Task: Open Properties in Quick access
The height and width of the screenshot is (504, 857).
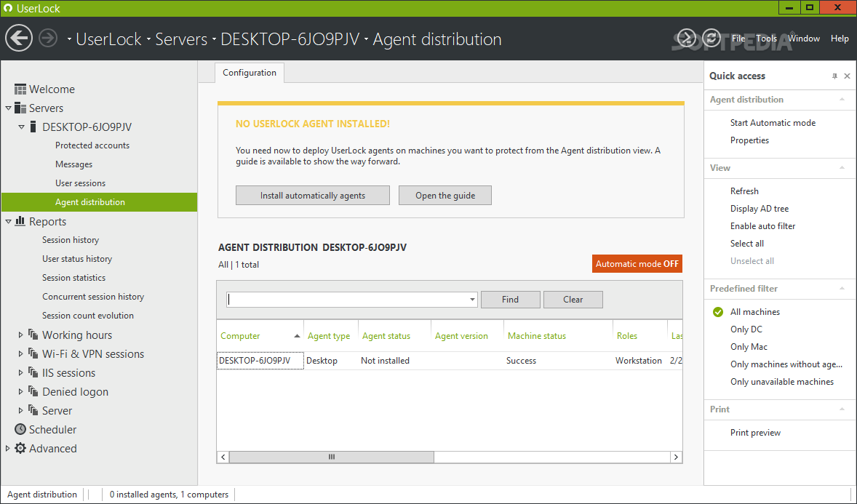Action: [749, 140]
